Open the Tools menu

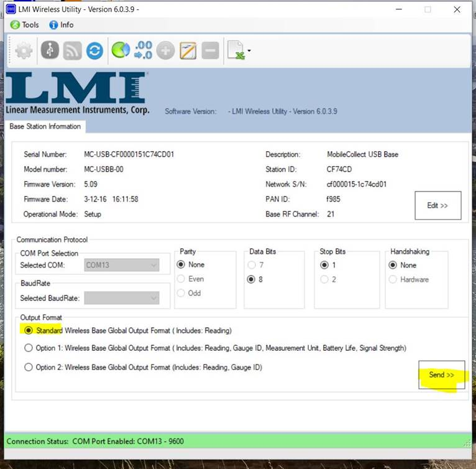(x=25, y=25)
